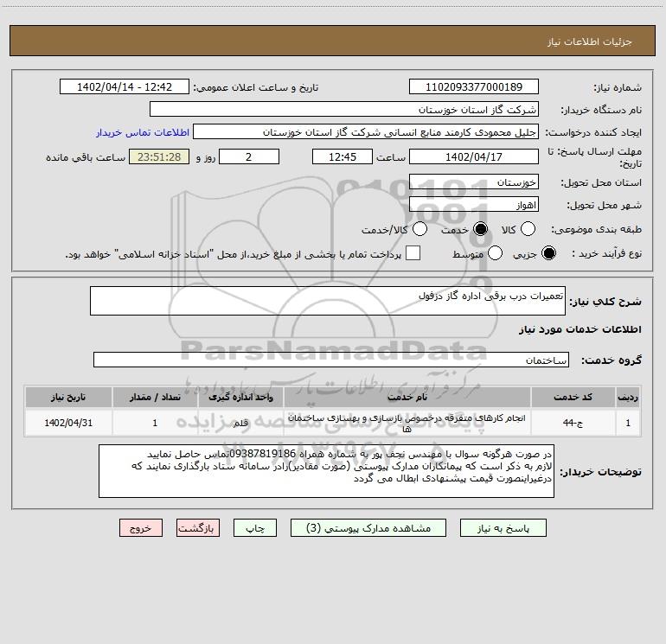Image resolution: width=666 pixels, height=644 pixels.
Task: Click the service name cell انجام کارهای متفرقه
Action: click(x=407, y=423)
